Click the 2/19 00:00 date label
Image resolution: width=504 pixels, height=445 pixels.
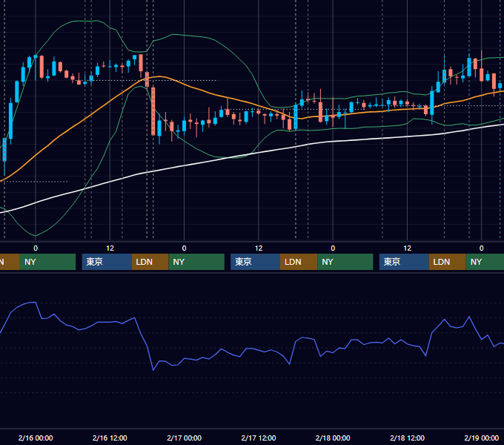point(482,438)
